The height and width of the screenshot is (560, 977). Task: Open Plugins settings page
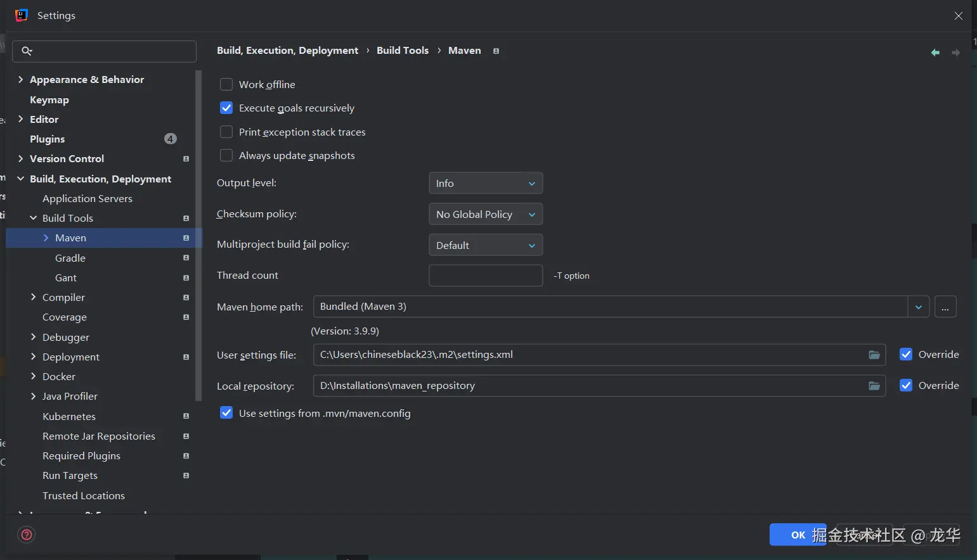coord(48,139)
